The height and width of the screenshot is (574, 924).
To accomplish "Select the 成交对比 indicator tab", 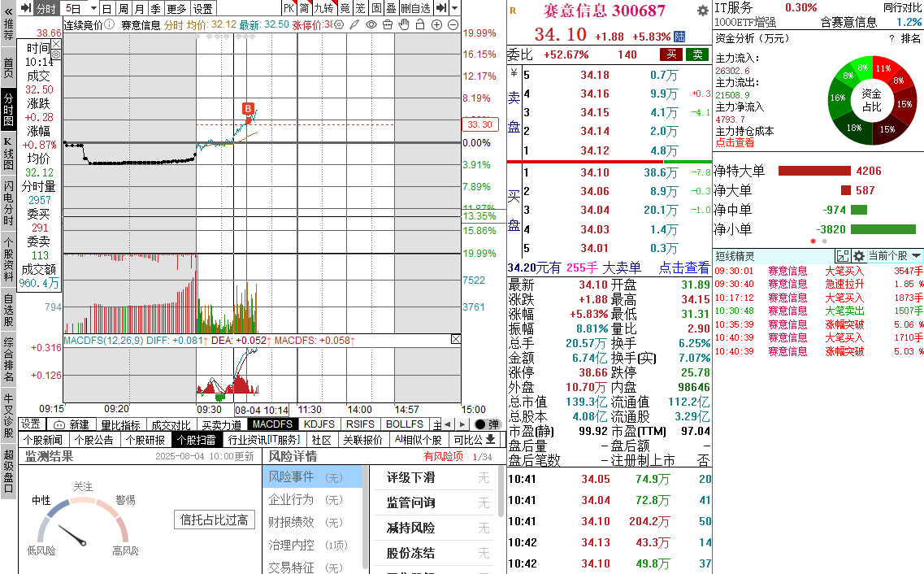I will coord(171,424).
